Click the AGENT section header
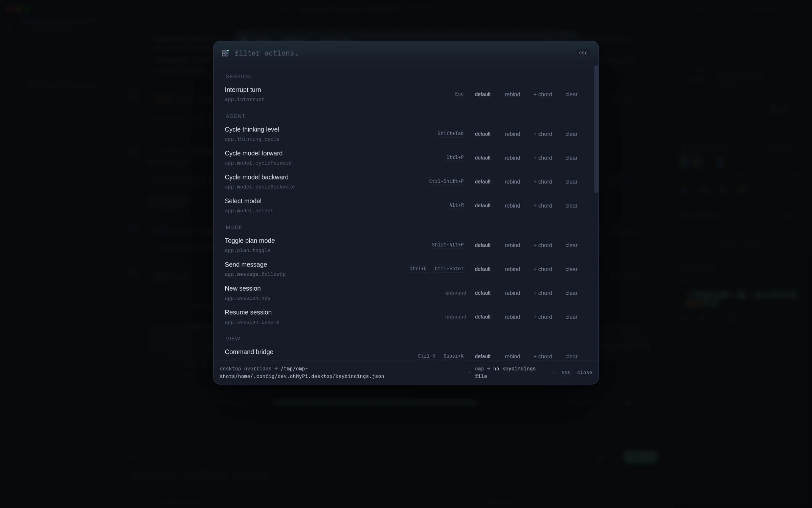The height and width of the screenshot is (508, 812). pos(235,116)
